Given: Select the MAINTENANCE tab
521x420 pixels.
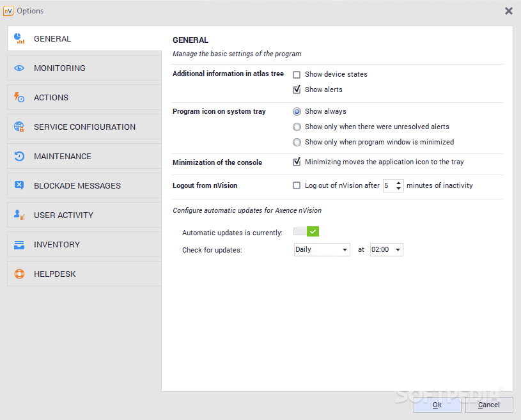Looking at the screenshot, I should (x=84, y=156).
